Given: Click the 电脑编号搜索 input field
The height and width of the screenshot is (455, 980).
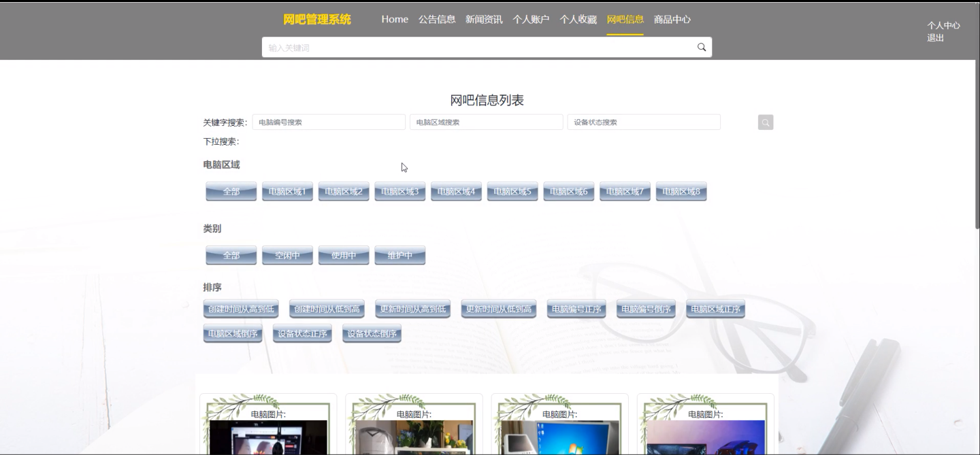Looking at the screenshot, I should [x=329, y=122].
